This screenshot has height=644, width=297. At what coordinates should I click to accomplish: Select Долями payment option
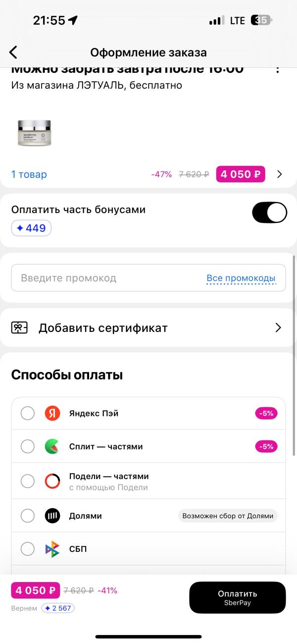pyautogui.click(x=28, y=515)
